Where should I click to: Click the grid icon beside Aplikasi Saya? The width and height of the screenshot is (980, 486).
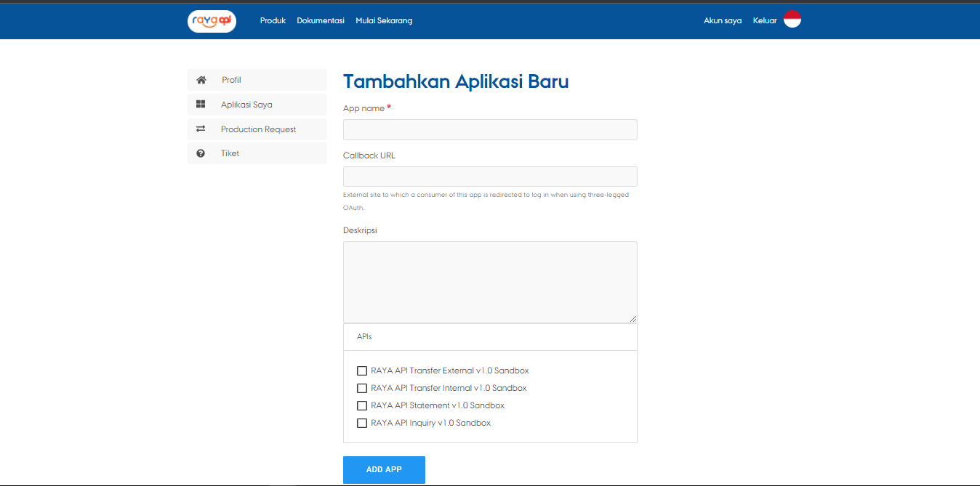[201, 105]
